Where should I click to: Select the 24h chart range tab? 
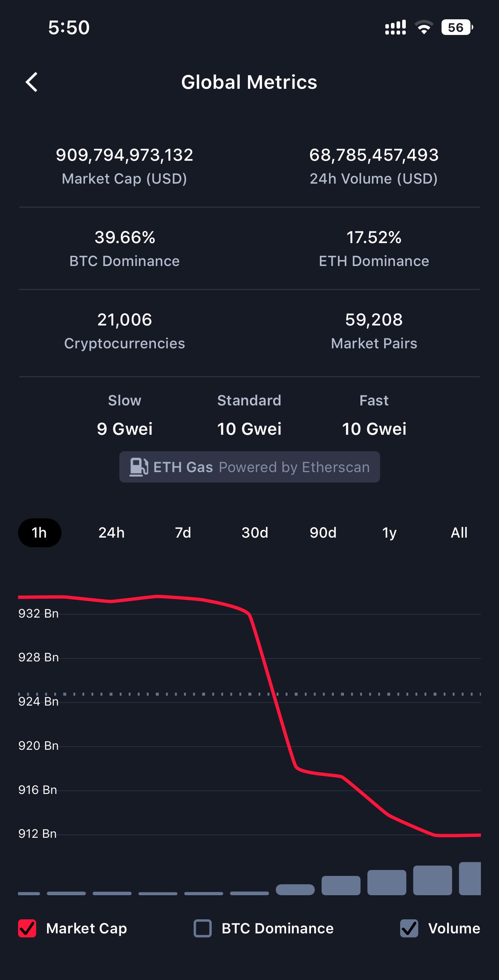click(111, 533)
